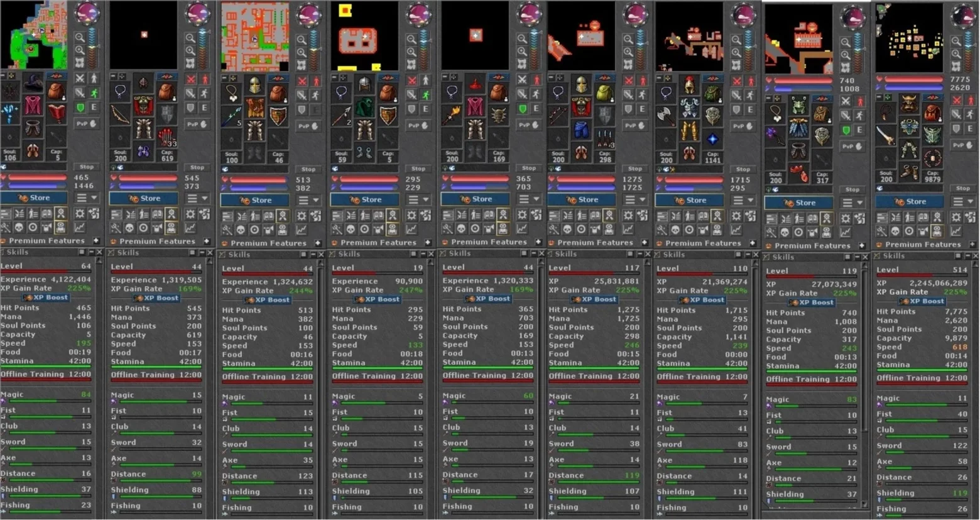
Task: Select golden legs in level 110 panel
Action: tap(689, 131)
